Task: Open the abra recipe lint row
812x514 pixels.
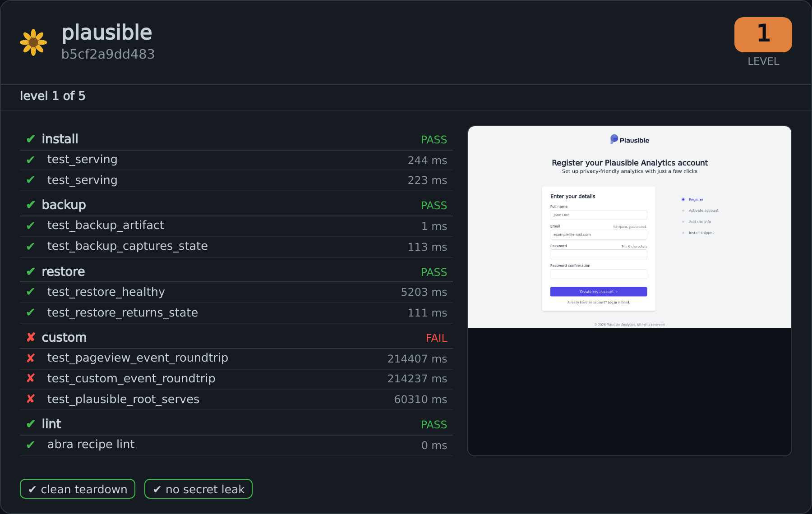Action: coord(236,445)
